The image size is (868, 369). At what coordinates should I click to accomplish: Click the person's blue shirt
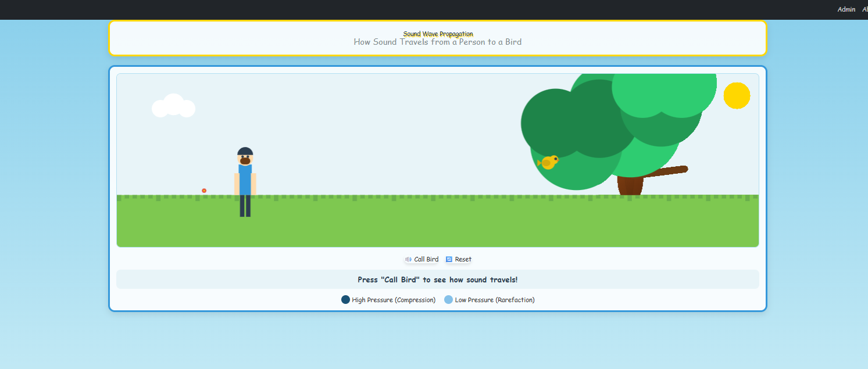tap(245, 181)
